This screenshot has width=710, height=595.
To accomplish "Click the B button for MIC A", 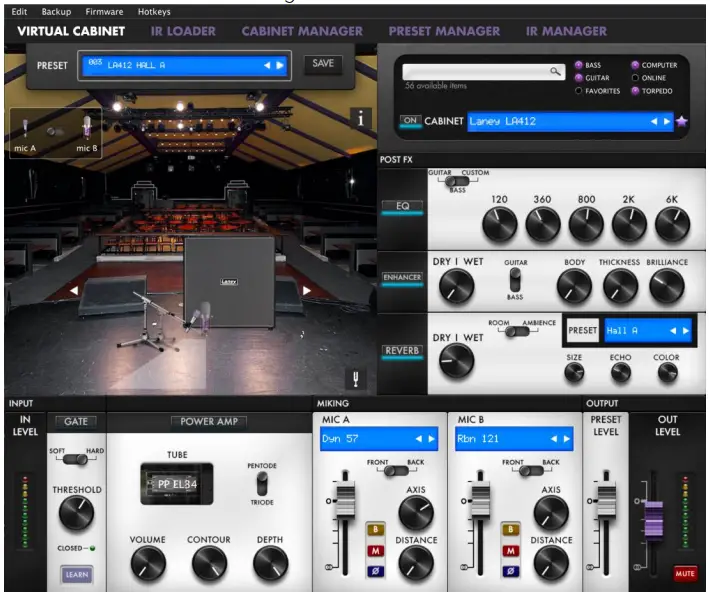I will 375,530.
